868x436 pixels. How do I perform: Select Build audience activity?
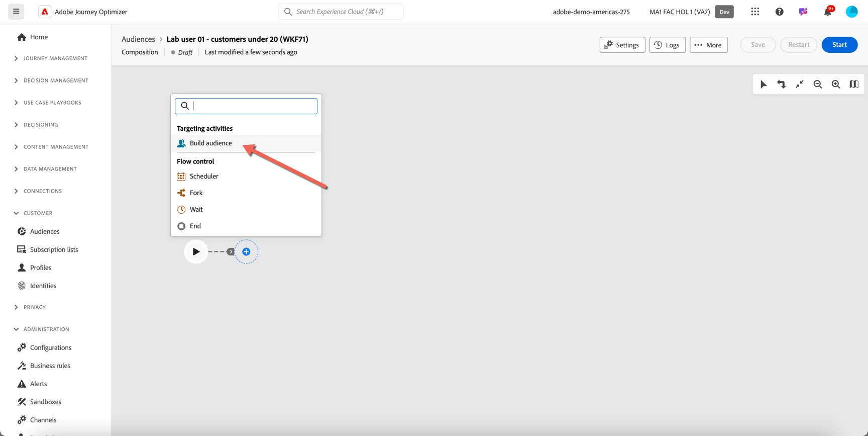246,143
